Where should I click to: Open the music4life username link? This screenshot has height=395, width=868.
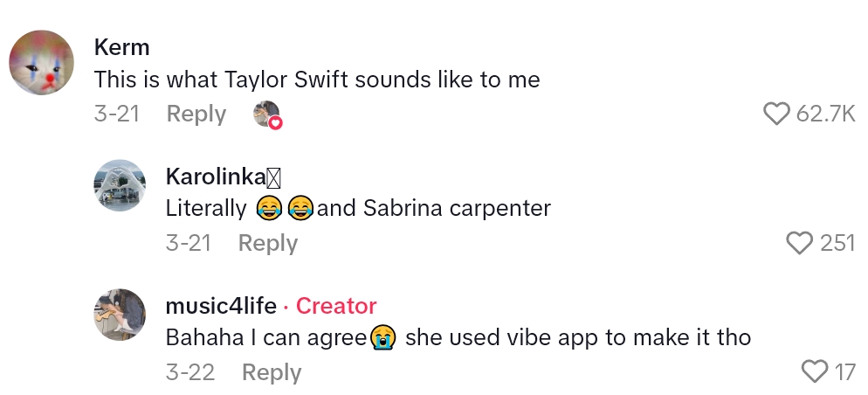pyautogui.click(x=221, y=306)
